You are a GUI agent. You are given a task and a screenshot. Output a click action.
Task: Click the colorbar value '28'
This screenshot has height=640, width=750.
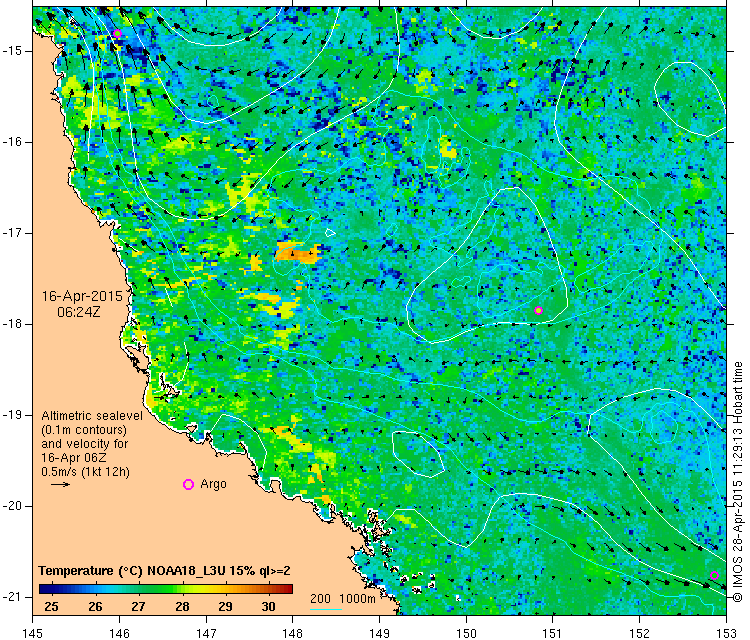click(182, 607)
